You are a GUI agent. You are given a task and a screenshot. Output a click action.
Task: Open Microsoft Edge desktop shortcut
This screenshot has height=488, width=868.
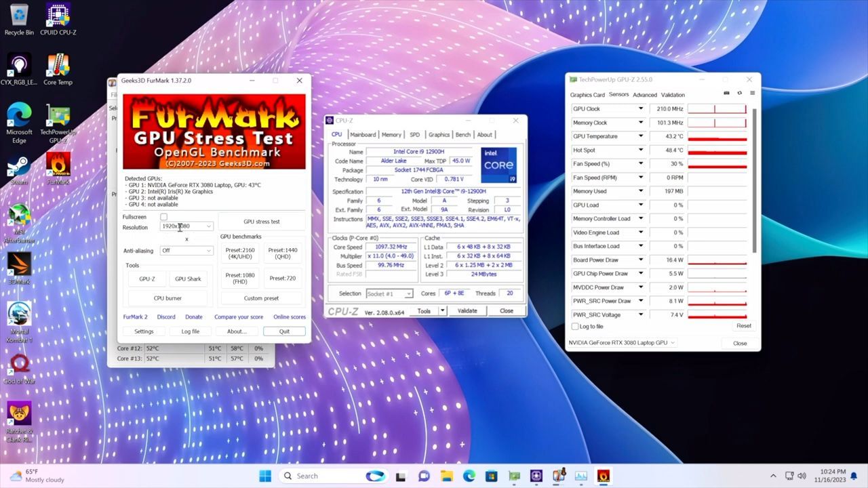point(19,123)
